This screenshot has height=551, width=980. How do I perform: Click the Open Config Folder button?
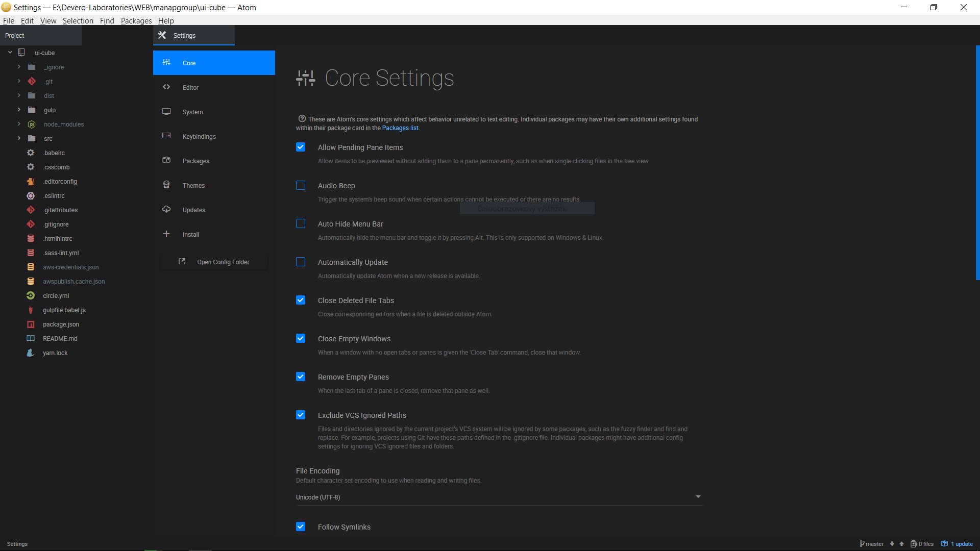(213, 262)
